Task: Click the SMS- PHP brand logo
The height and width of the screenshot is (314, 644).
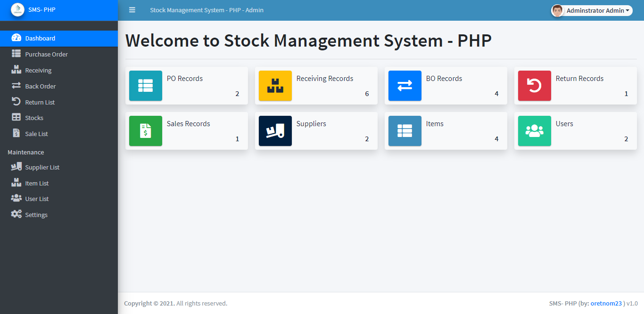Action: (x=17, y=10)
